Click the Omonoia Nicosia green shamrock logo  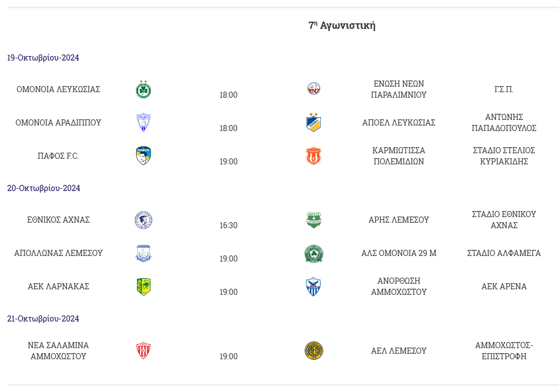tap(143, 89)
